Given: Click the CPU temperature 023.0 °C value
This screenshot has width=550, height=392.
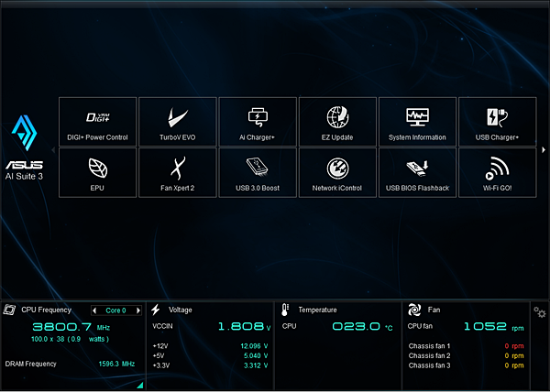Looking at the screenshot, I should click(362, 326).
